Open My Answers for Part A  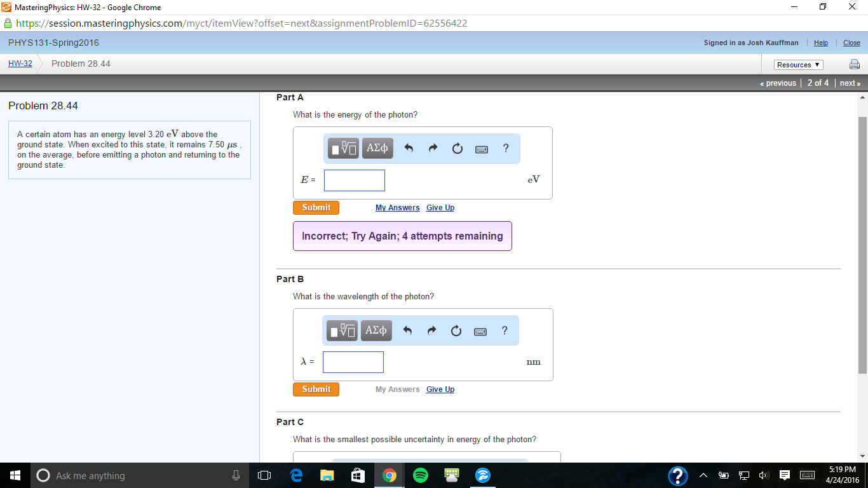click(397, 207)
